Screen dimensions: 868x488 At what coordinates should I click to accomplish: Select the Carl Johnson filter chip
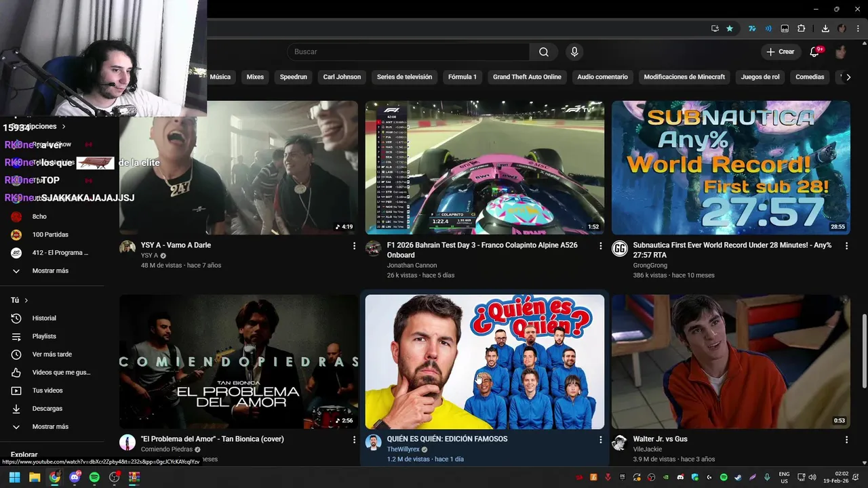click(x=342, y=77)
